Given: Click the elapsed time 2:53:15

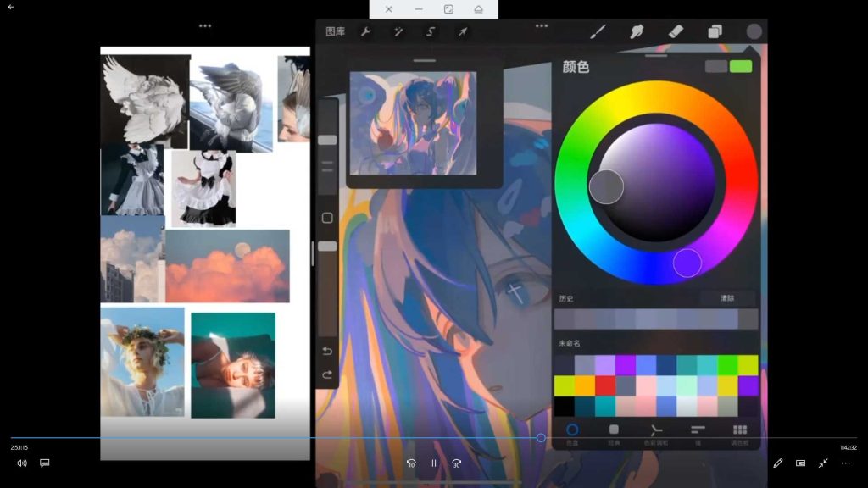Looking at the screenshot, I should (x=19, y=447).
